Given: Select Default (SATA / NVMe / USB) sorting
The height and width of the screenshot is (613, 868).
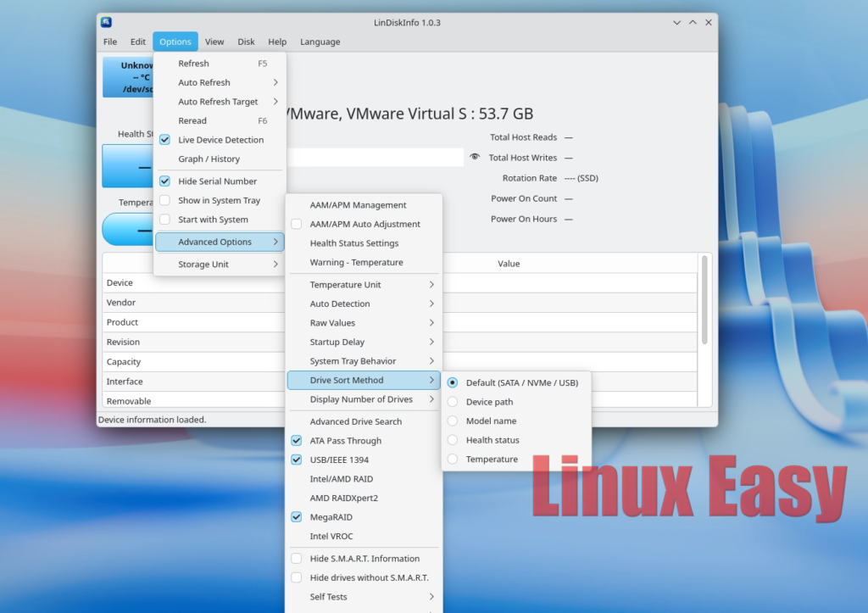Looking at the screenshot, I should pos(516,382).
